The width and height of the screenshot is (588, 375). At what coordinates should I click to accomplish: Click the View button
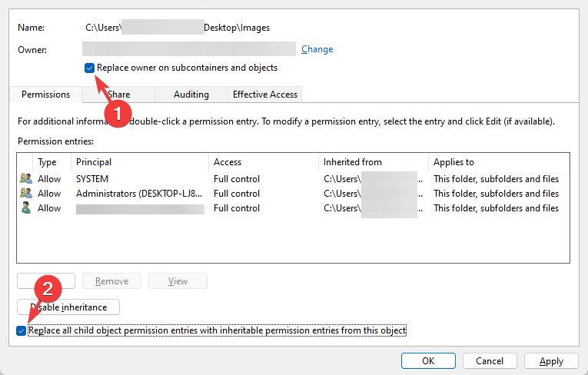pyautogui.click(x=178, y=281)
